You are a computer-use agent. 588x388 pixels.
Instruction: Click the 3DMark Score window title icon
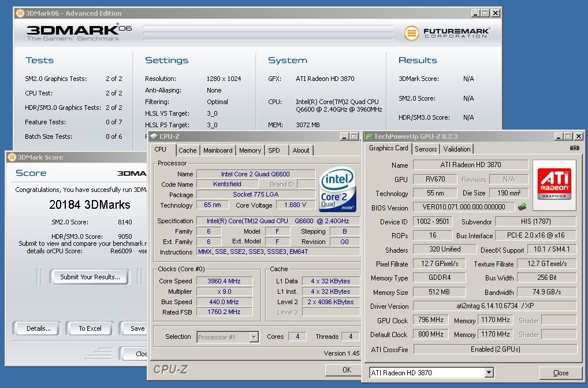click(12, 157)
